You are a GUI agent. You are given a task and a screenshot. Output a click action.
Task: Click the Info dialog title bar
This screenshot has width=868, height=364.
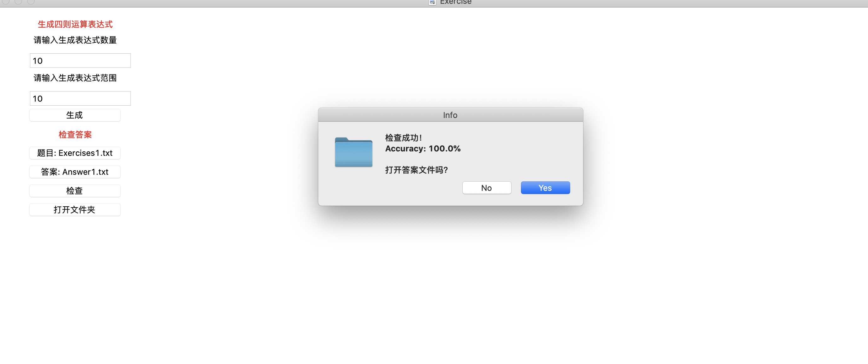click(450, 115)
